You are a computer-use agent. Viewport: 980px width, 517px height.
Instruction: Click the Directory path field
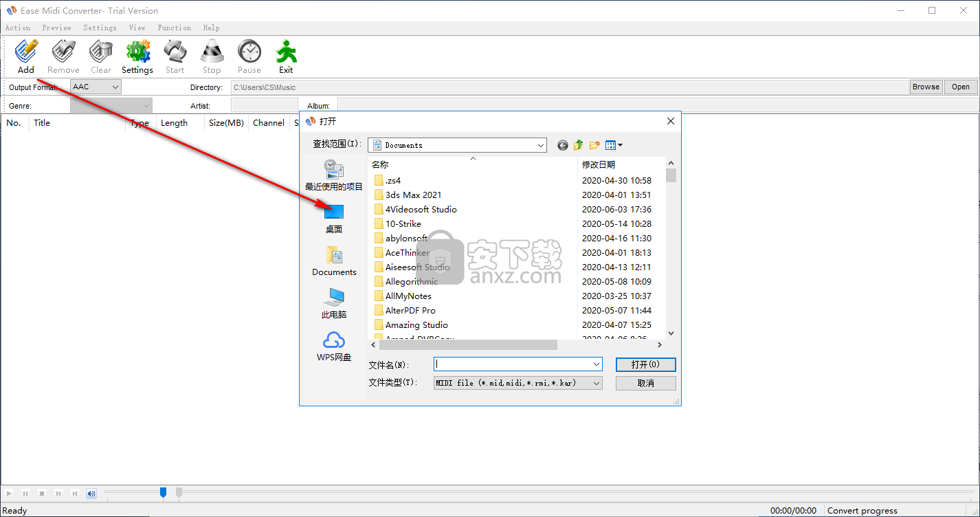pos(569,87)
